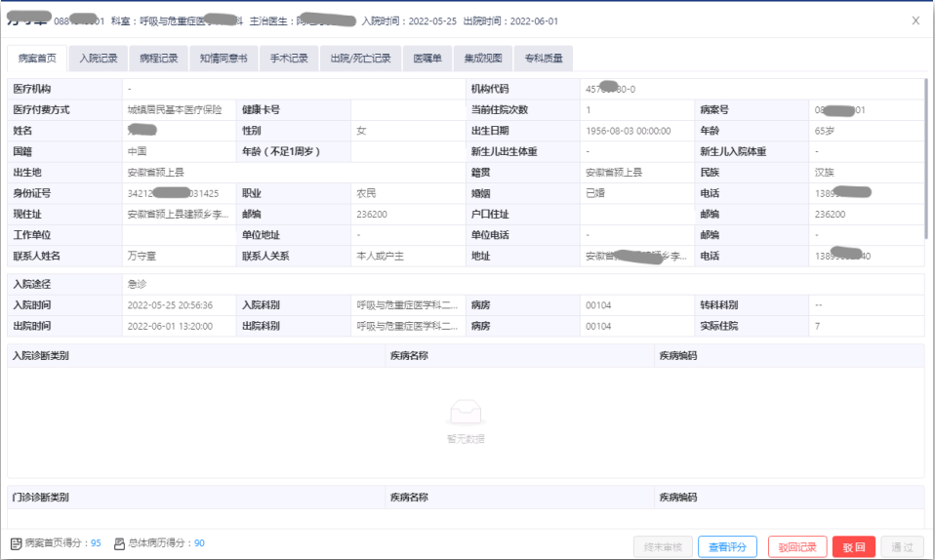Click the 暂无数据 placeholder text
Image resolution: width=935 pixels, height=560 pixels.
[x=466, y=439]
